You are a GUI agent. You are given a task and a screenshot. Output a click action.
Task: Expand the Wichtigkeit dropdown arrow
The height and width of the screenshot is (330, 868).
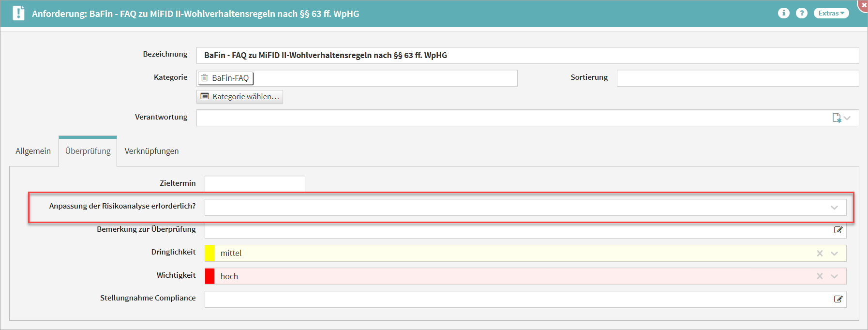(x=834, y=276)
